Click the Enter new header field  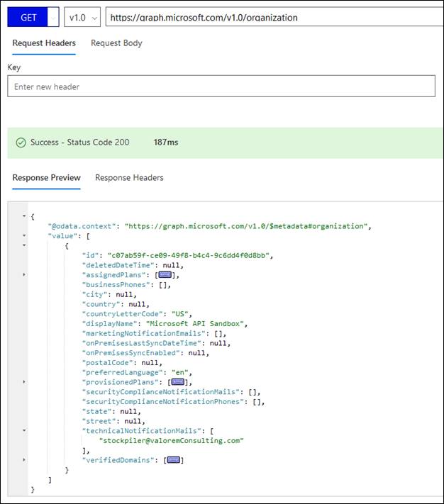tap(221, 86)
